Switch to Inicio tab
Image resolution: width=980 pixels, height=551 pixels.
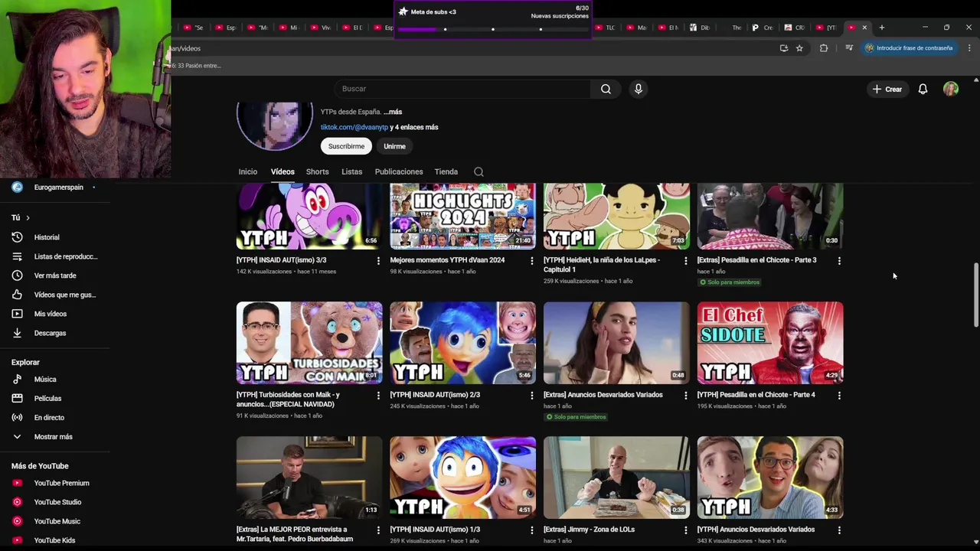(247, 171)
